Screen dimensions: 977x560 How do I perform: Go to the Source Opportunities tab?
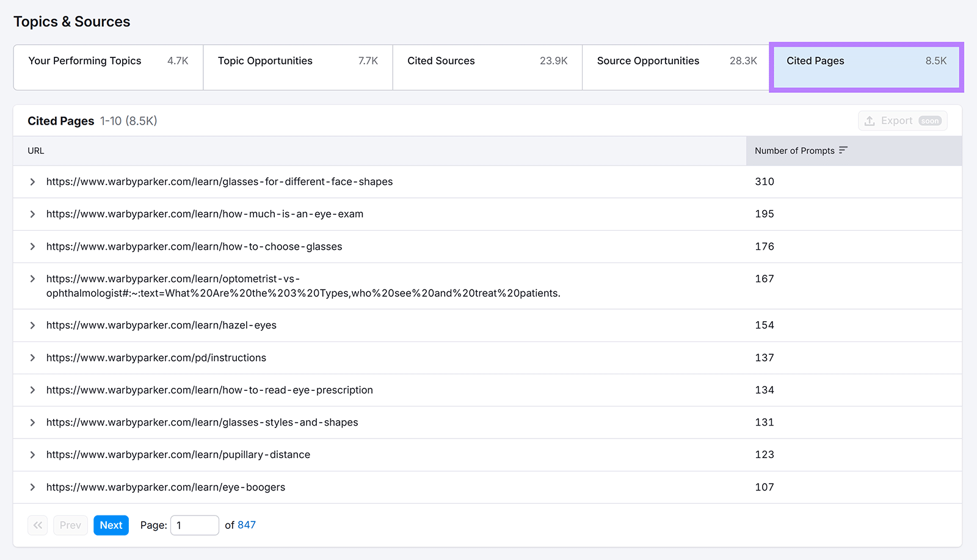click(x=676, y=67)
